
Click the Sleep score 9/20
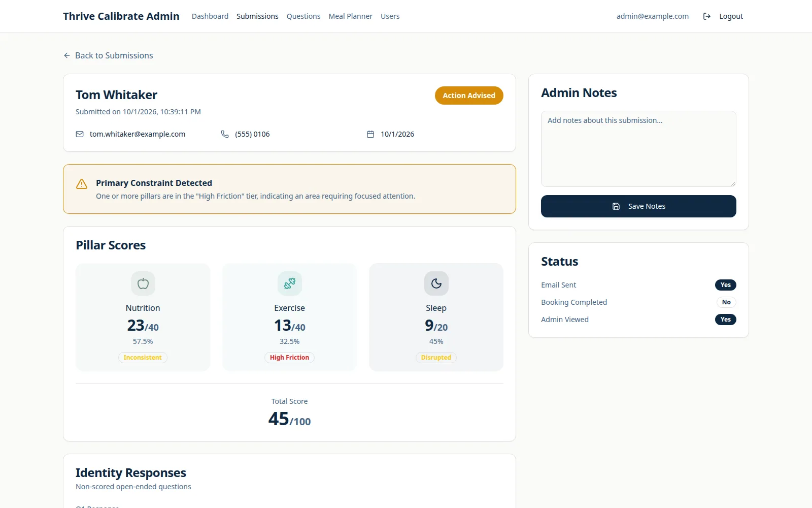click(x=436, y=325)
